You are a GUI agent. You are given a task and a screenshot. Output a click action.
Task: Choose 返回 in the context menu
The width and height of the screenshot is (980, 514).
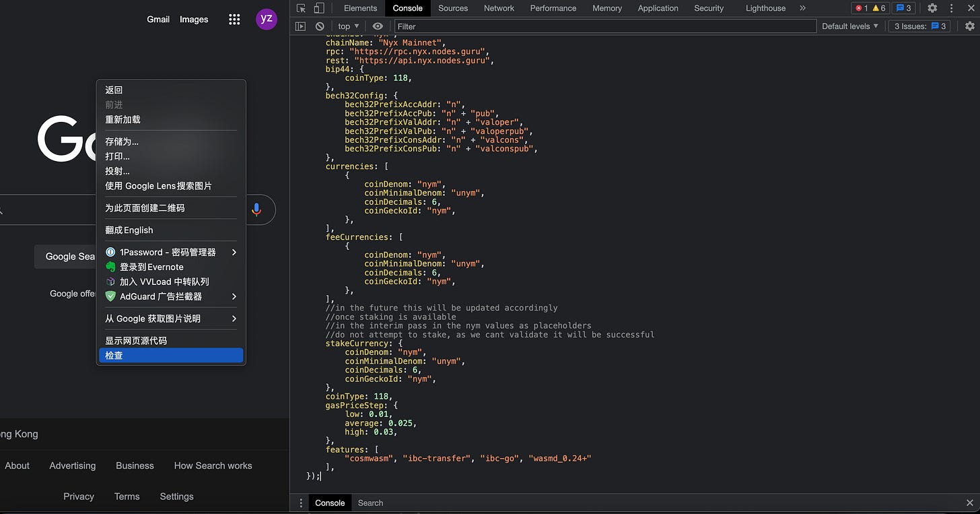(x=170, y=90)
